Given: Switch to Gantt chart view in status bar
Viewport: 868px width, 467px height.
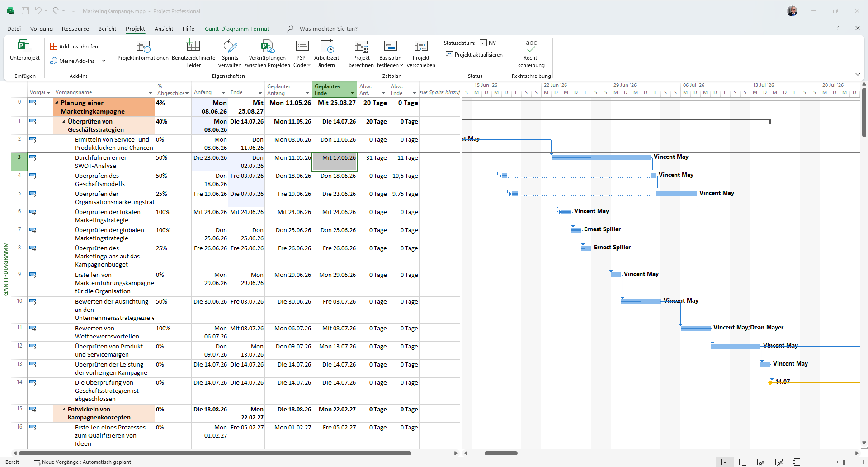Looking at the screenshot, I should (725, 462).
